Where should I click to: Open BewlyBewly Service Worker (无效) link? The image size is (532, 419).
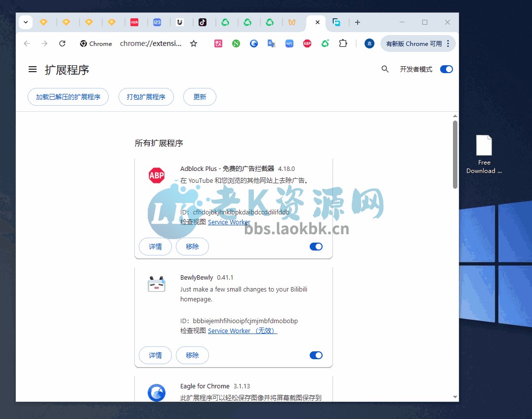click(x=243, y=331)
